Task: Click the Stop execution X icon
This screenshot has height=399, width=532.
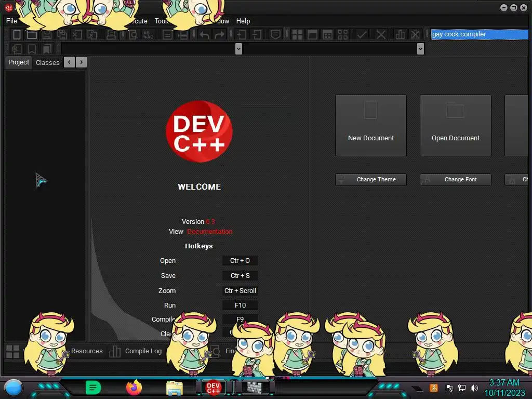Action: pos(381,35)
